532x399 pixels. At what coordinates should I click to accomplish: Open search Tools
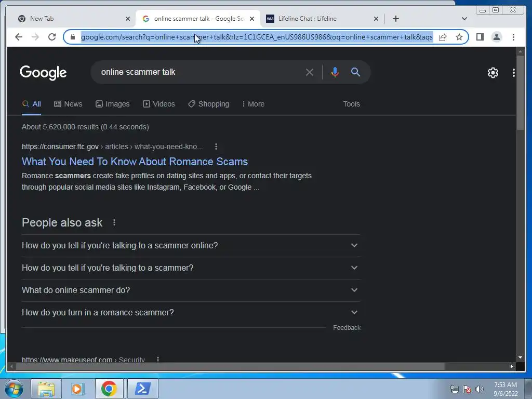coord(351,104)
